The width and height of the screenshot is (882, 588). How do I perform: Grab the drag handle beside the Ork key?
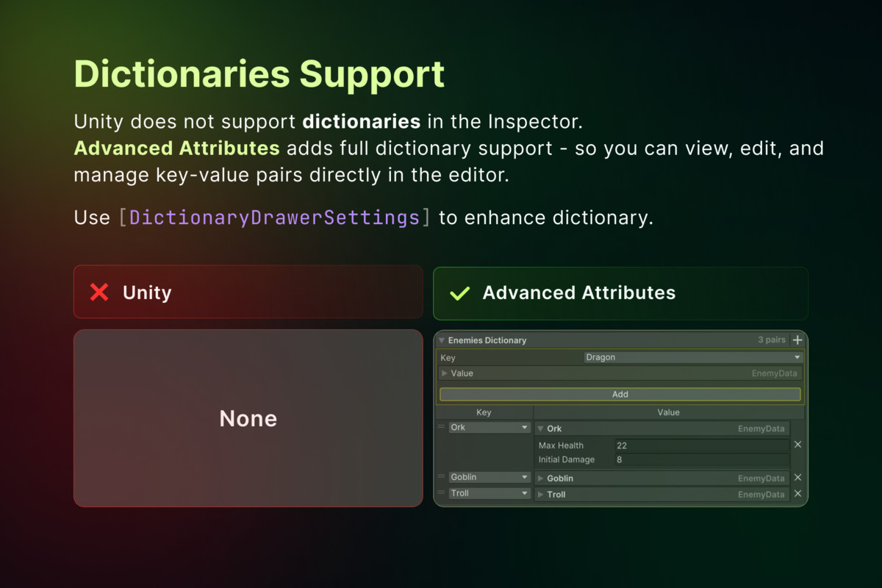click(442, 427)
